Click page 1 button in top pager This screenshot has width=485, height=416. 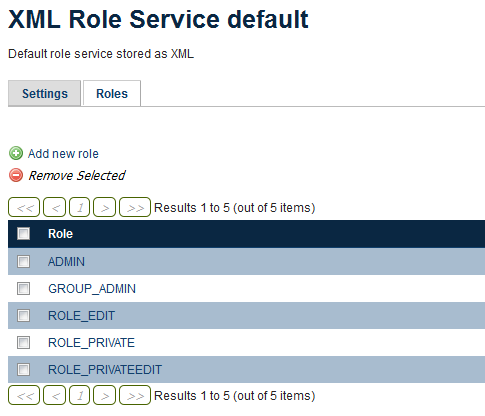pos(80,207)
